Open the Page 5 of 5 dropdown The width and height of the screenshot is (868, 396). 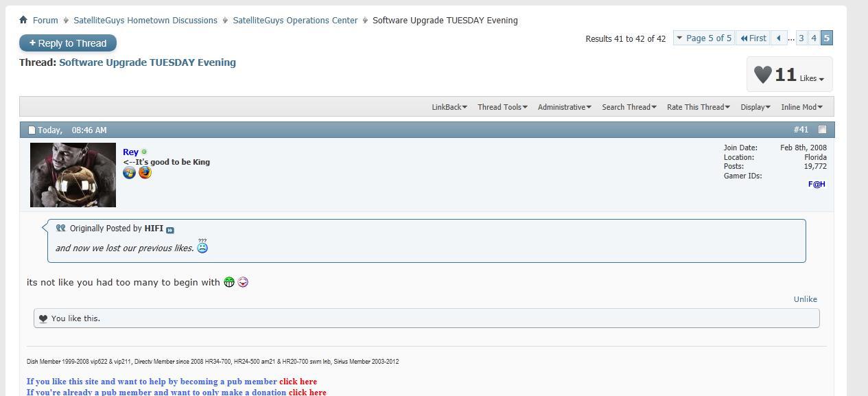(703, 38)
